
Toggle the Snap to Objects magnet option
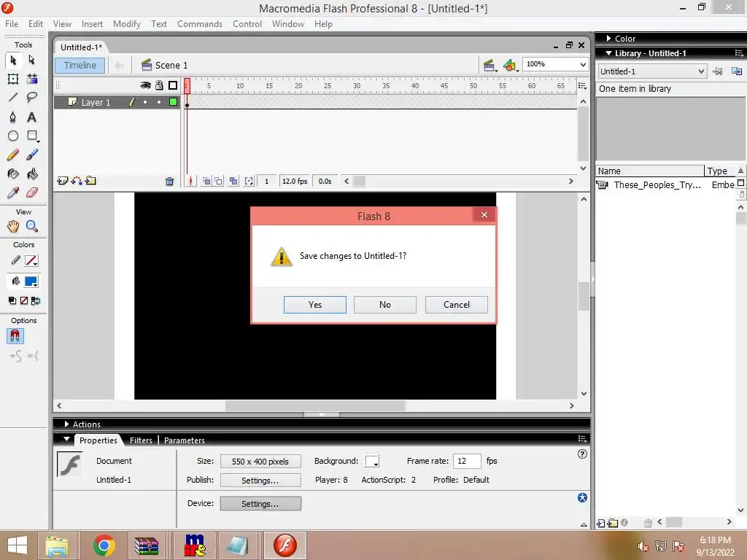(x=15, y=336)
